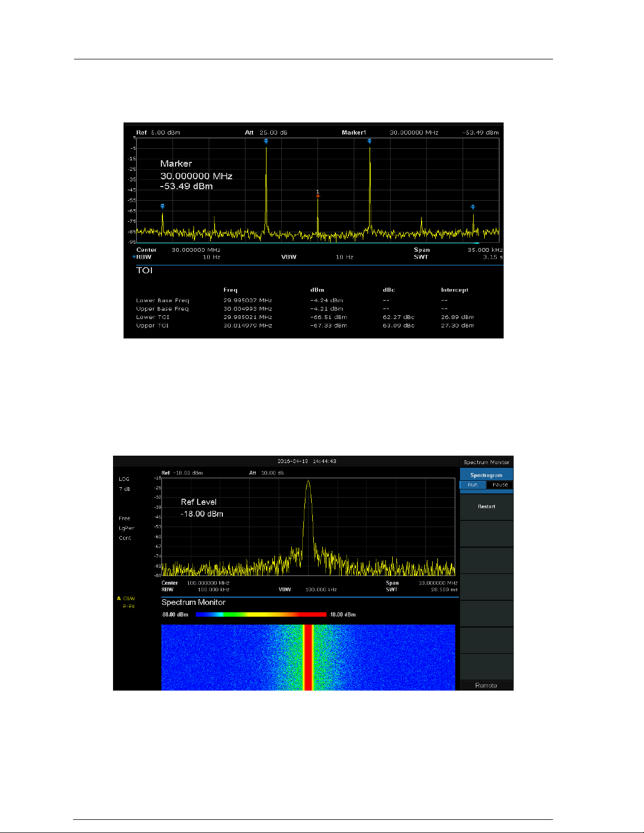The height and width of the screenshot is (833, 644).
Task: Select the A C&W trace indicator
Action: (126, 599)
